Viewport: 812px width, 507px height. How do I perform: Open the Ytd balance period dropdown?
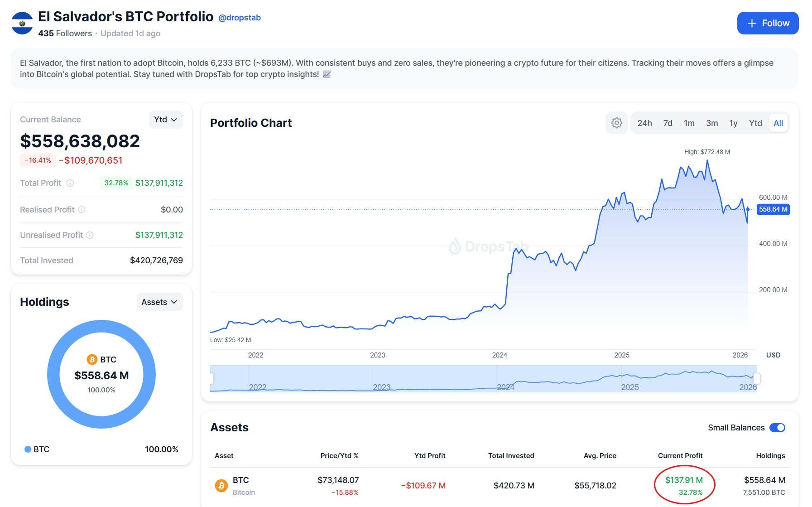coord(166,120)
